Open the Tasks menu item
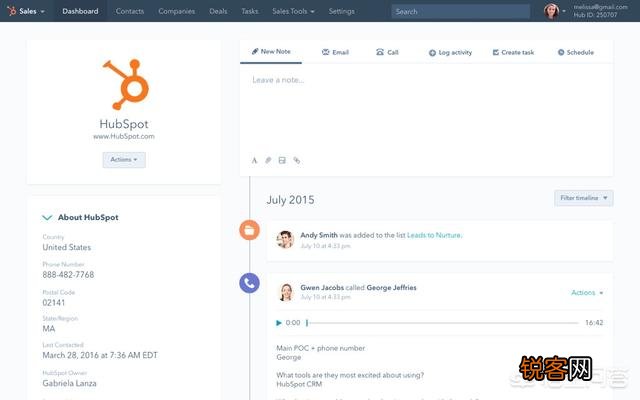640x400 pixels. pyautogui.click(x=250, y=11)
